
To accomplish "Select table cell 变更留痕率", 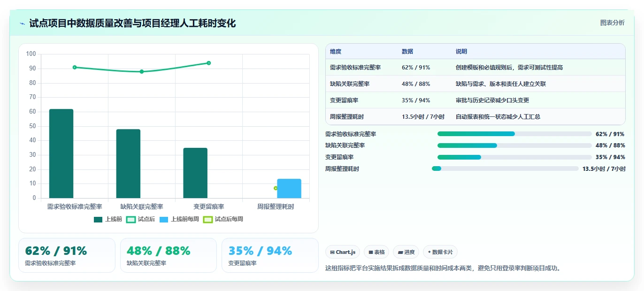I will [x=344, y=100].
